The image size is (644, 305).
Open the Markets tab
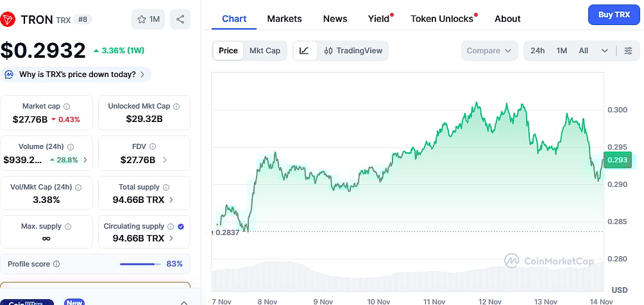click(284, 19)
